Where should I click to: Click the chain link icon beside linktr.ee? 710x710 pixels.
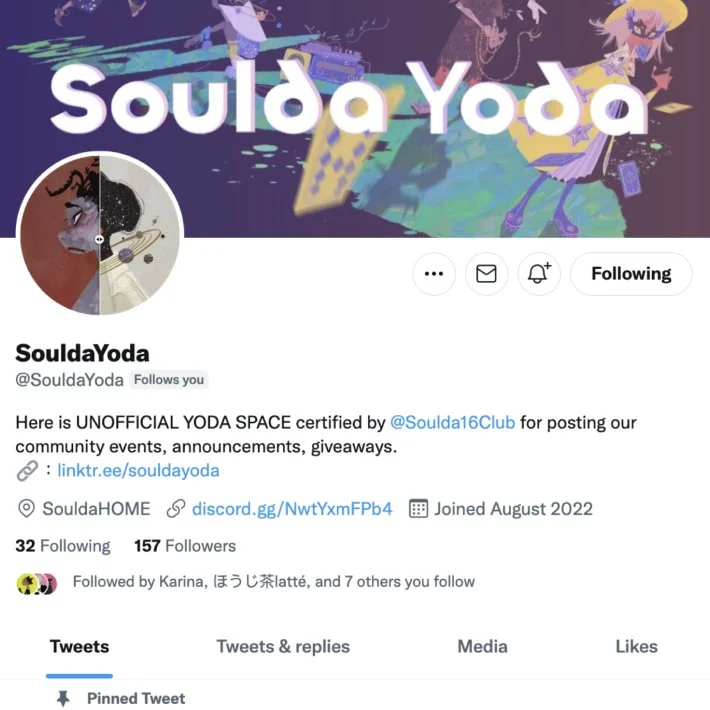pos(27,470)
